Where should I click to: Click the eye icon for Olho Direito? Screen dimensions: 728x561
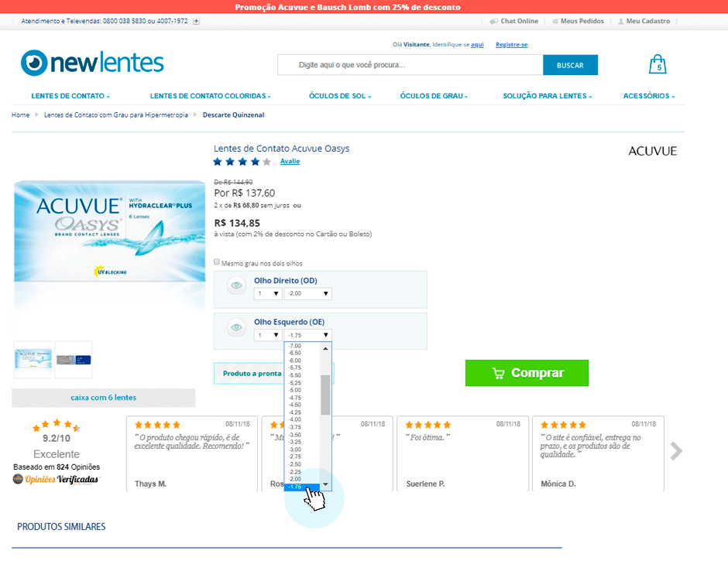click(x=236, y=285)
